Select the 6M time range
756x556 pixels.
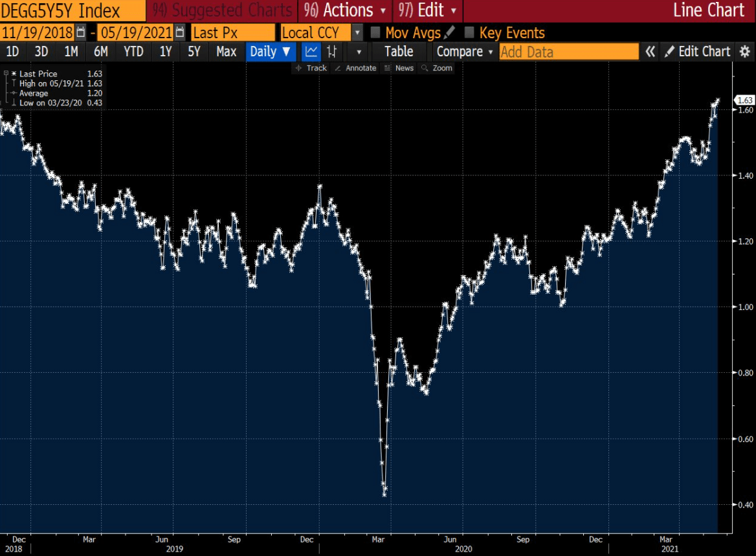point(101,51)
